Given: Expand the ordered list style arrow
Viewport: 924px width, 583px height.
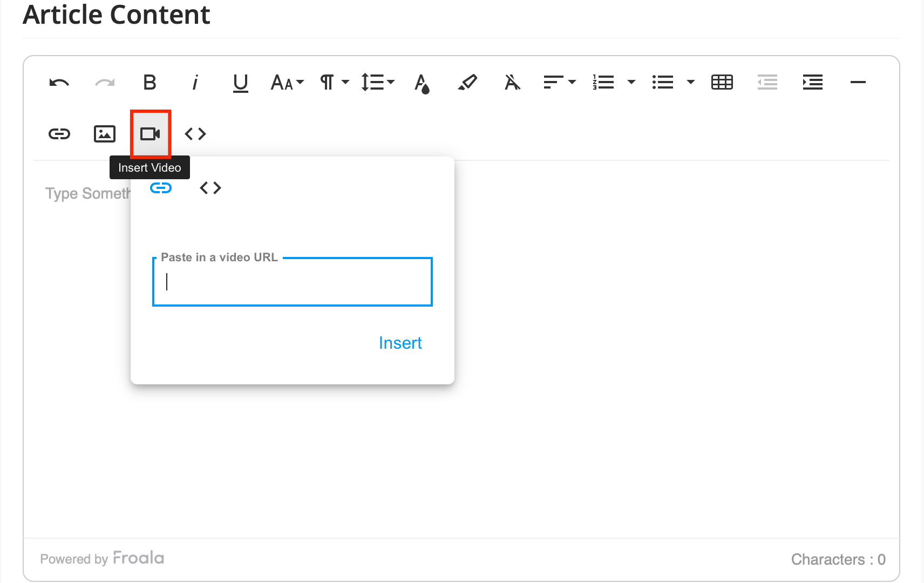Looking at the screenshot, I should click(x=631, y=83).
